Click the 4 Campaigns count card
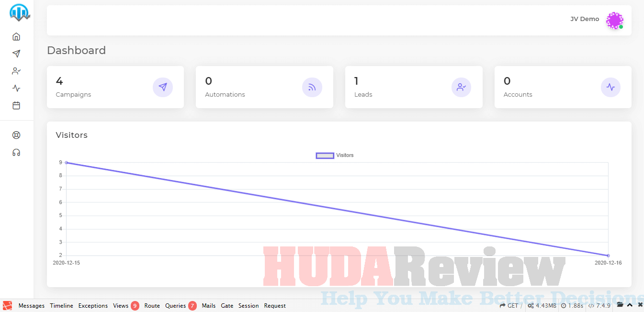Viewport: 644px width, 312px height. (115, 87)
